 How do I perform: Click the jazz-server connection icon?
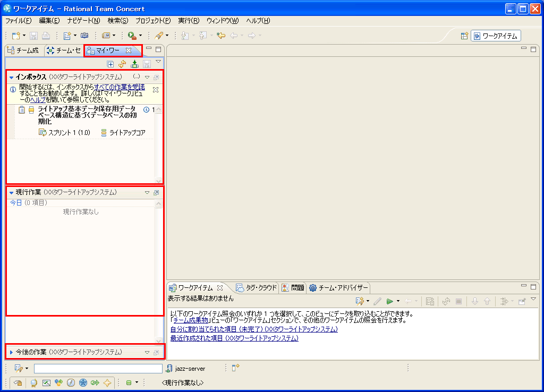pos(169,369)
